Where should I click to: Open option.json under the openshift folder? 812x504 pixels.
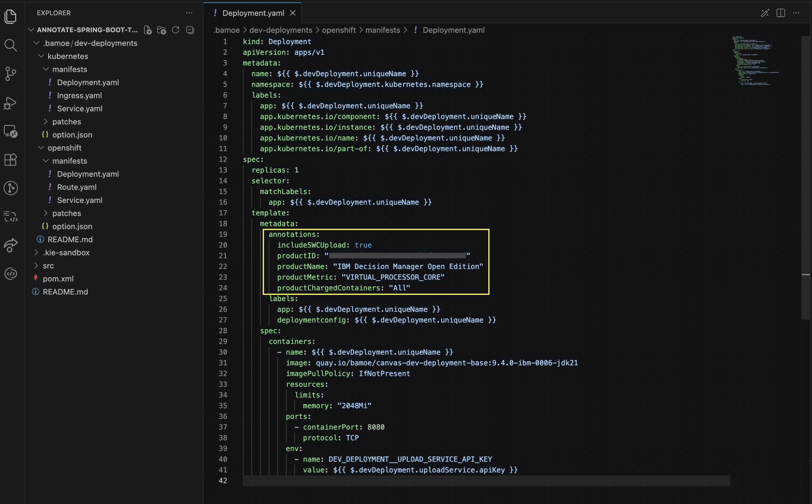pyautogui.click(x=72, y=226)
